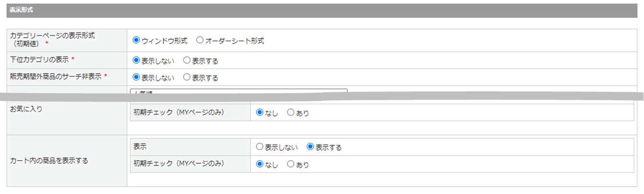
Task: Click the カテゴリーページの表示形式 label
Action: click(52, 36)
